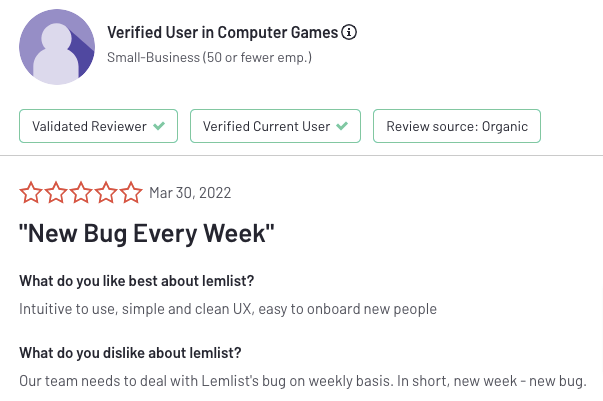The image size is (603, 401).
Task: Select the fourth rating star
Action: [106, 192]
